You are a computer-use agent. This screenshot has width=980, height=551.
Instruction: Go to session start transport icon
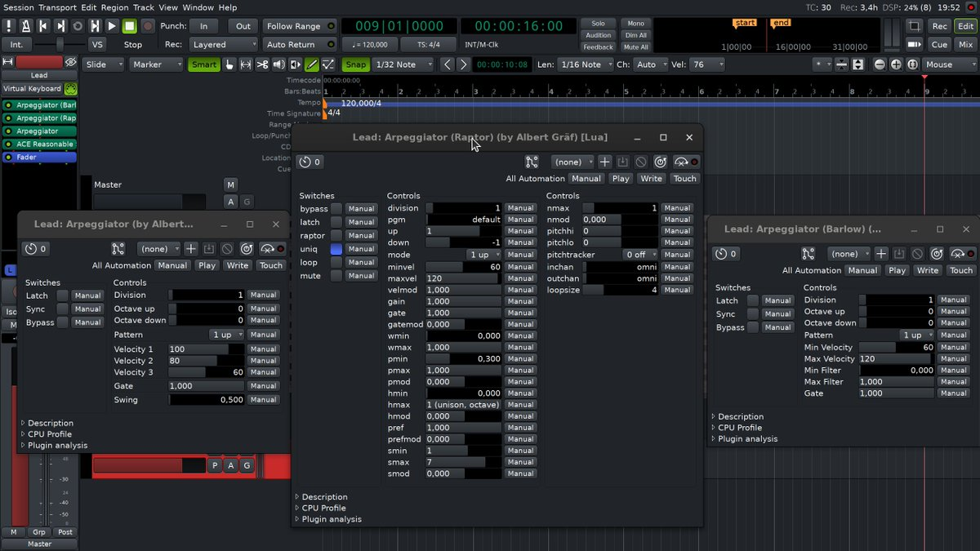click(x=43, y=26)
